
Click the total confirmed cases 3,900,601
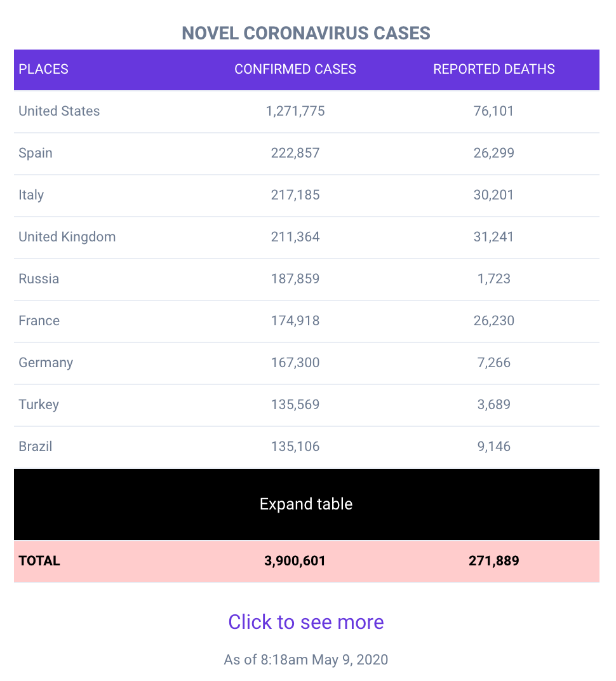tap(295, 561)
